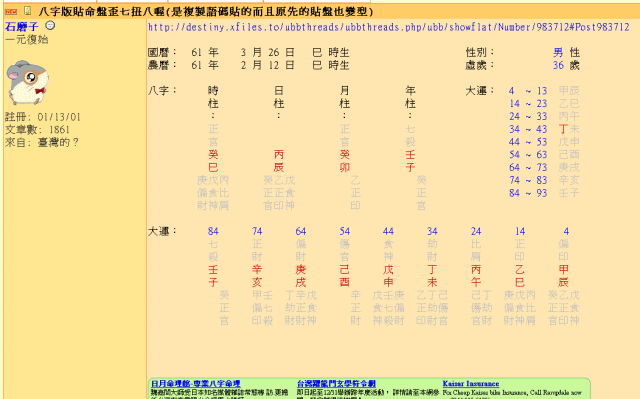Viewport: 640px width, 399px height.
Task: Click the post title starting with 八字版貼命盤
Action: point(206,11)
